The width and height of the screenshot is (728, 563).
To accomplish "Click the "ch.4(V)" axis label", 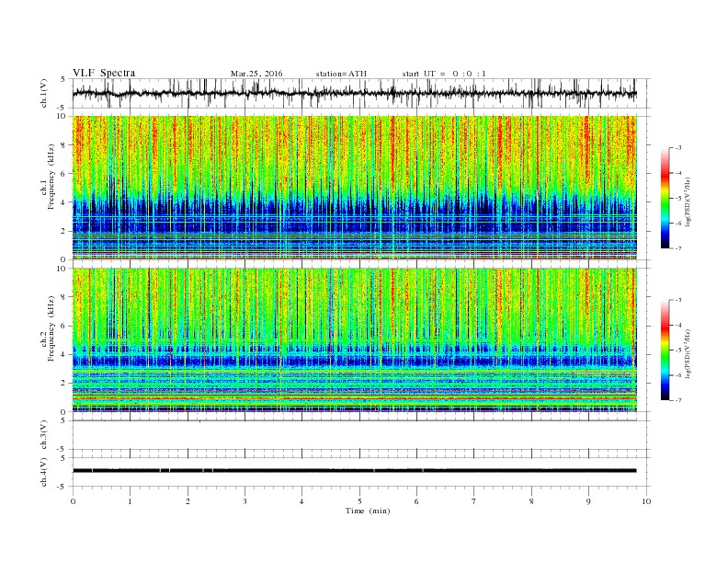I will (x=44, y=472).
